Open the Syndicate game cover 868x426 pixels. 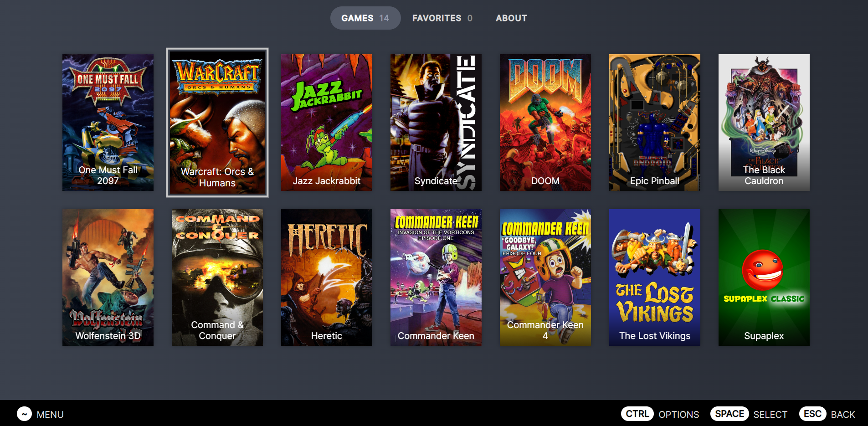[436, 123]
